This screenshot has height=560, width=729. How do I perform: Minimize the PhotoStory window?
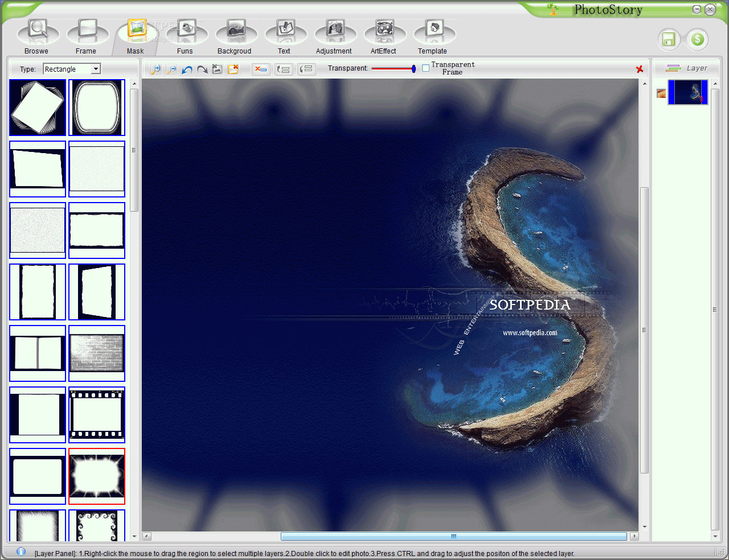point(697,9)
